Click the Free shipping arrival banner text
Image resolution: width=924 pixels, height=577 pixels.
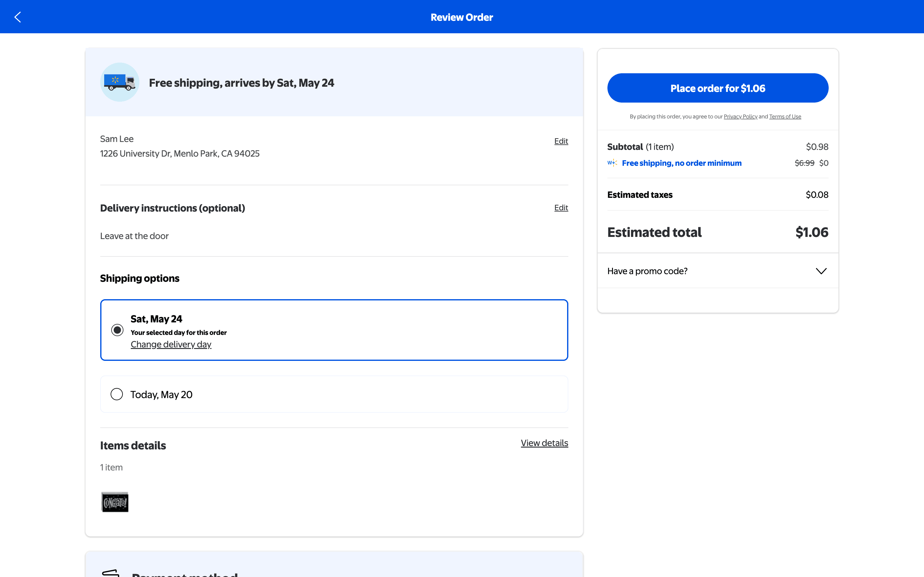241,83
